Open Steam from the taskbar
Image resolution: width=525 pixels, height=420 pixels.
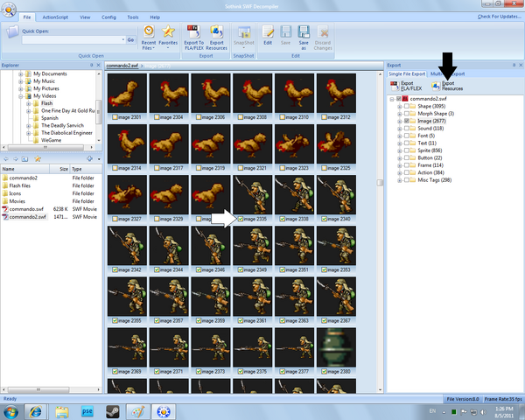click(113, 411)
